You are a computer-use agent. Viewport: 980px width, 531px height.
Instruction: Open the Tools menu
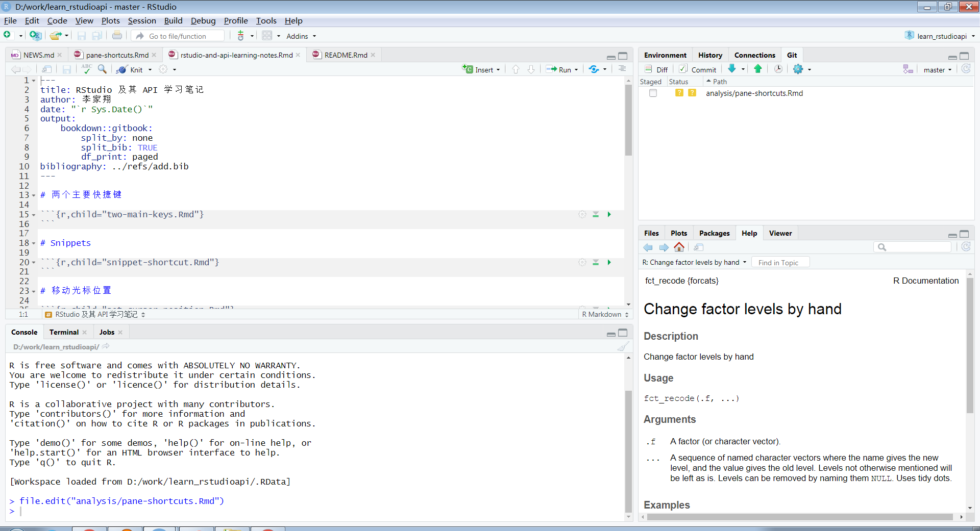point(266,20)
